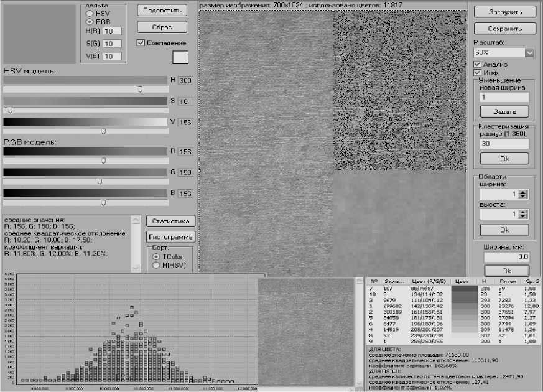Screen dimensions: 543x392
Task: Click the G value field showing 150
Action: click(x=185, y=172)
